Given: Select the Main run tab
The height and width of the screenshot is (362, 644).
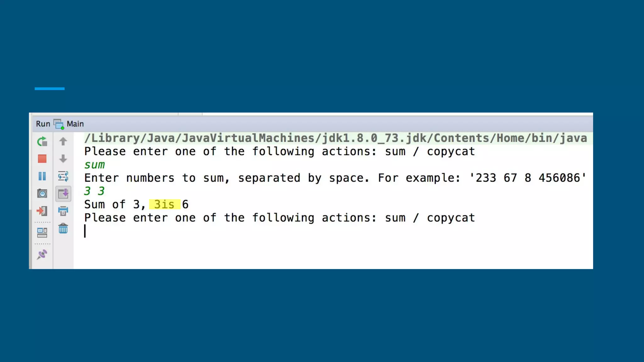Looking at the screenshot, I should point(75,124).
